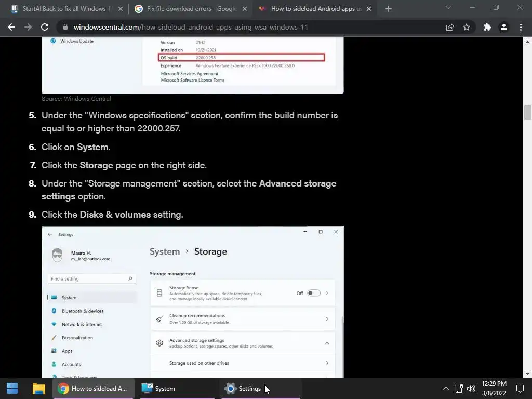
Task: Click Cleanup recommendations chevron
Action: pyautogui.click(x=327, y=319)
